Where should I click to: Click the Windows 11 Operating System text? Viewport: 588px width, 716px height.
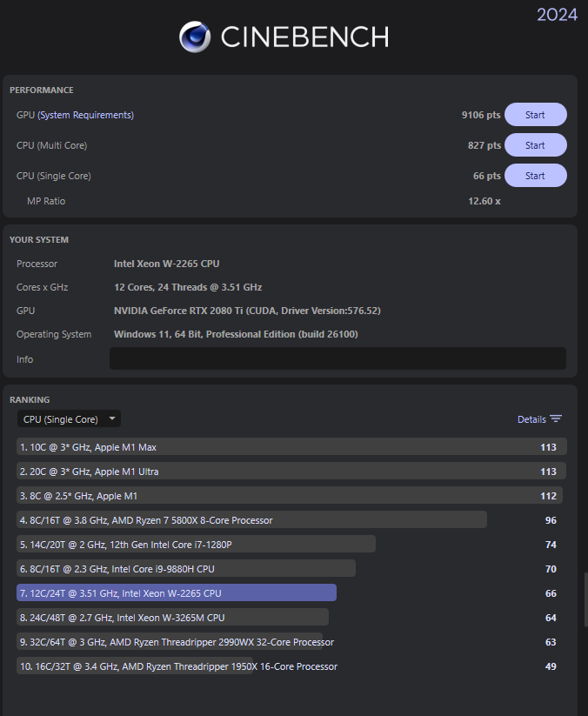pos(236,334)
